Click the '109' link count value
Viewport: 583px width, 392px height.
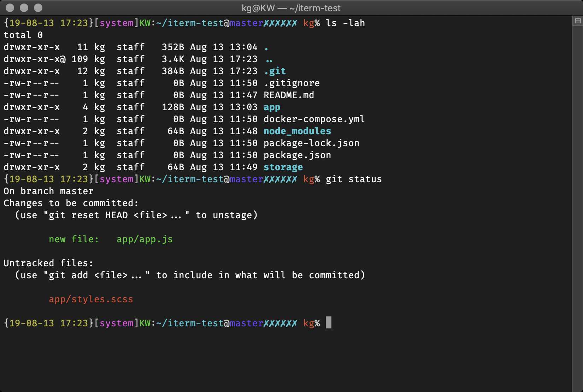point(80,59)
